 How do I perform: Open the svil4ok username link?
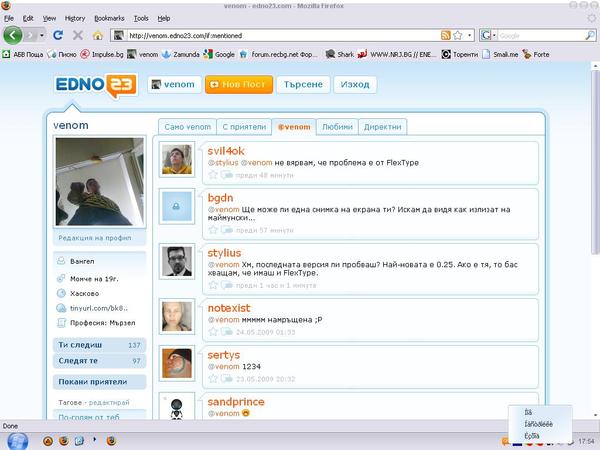226,151
